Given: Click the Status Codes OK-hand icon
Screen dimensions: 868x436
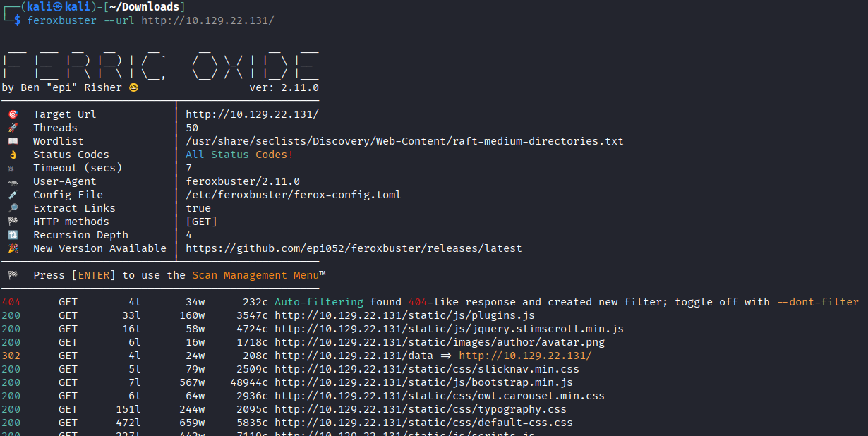Looking at the screenshot, I should 13,154.
